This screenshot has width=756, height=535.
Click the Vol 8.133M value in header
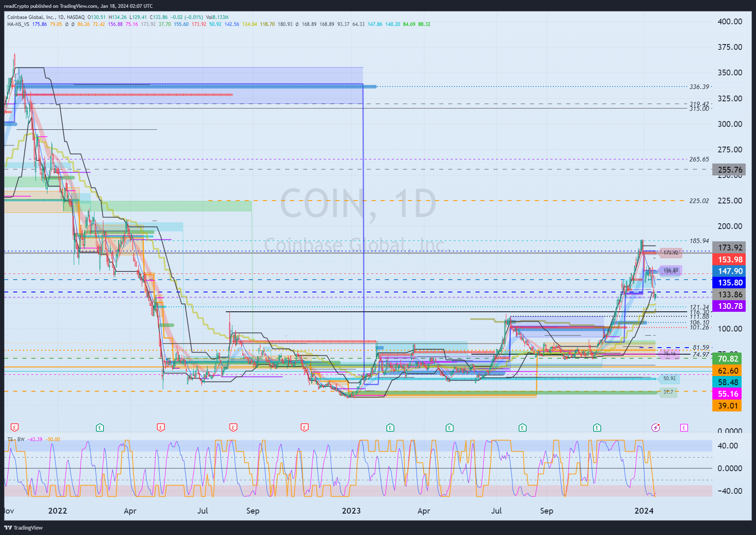[217, 17]
